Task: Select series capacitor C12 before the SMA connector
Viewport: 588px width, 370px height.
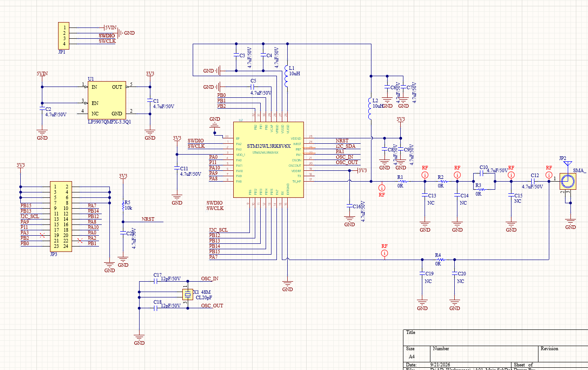Action: pyautogui.click(x=533, y=181)
